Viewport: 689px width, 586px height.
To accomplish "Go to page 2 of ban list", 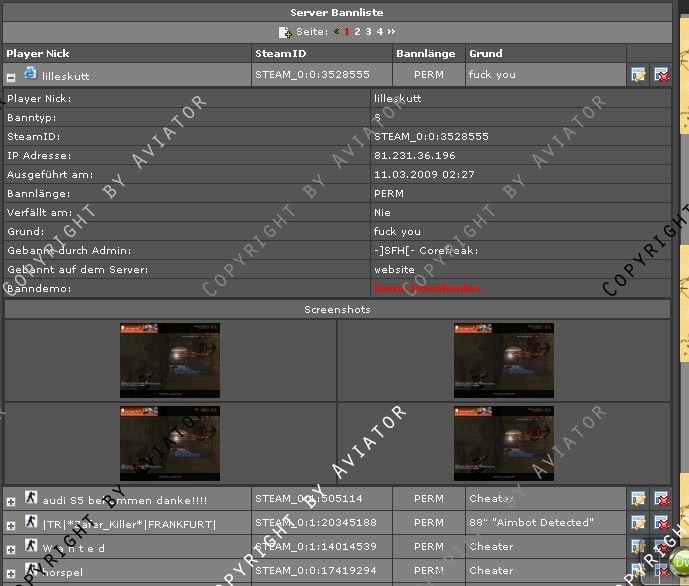I will pos(357,32).
